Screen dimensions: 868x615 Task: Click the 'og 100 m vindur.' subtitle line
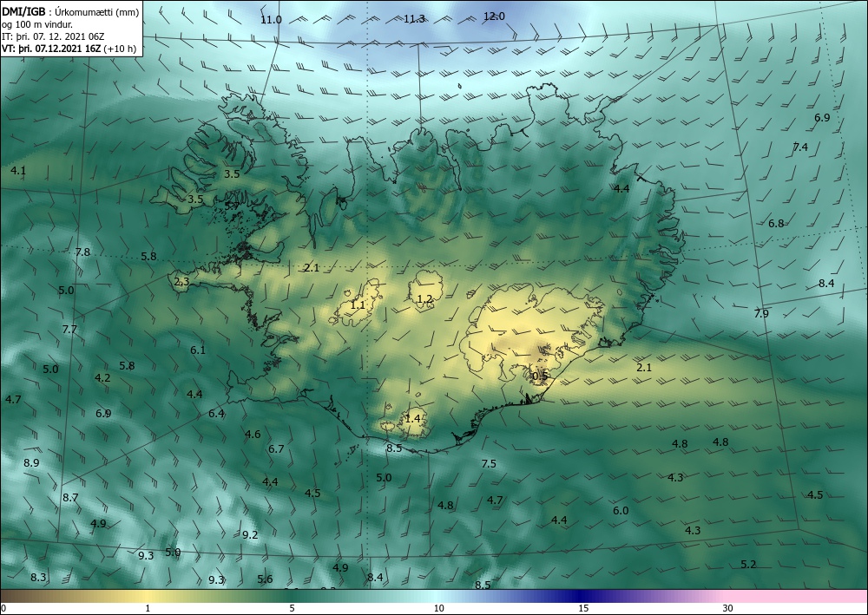coord(37,23)
